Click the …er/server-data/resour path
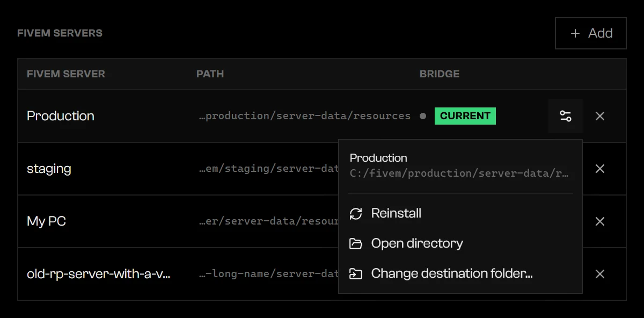This screenshot has height=318, width=644. [x=269, y=221]
